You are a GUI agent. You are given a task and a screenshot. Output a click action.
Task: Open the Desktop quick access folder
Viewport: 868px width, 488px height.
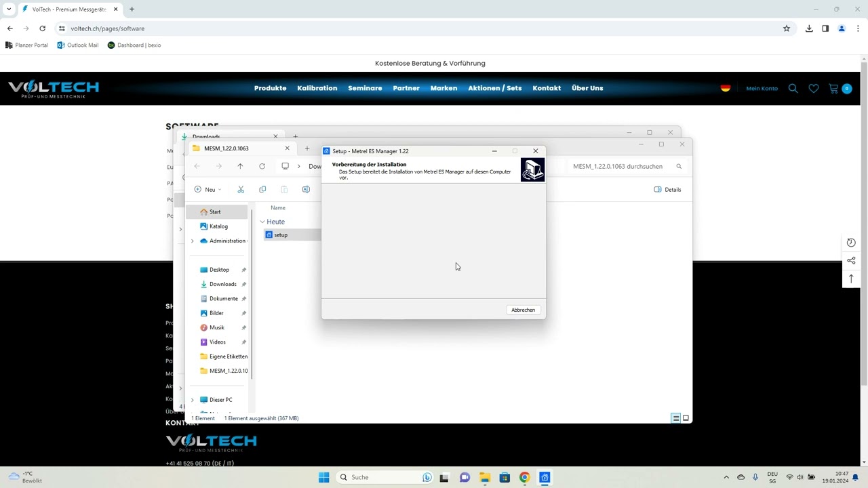coord(219,270)
